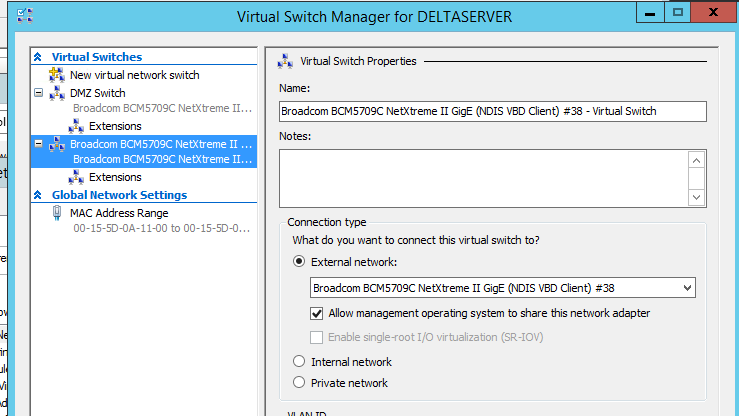Toggle Allow management operating system sharing checkbox
The width and height of the screenshot is (739, 416).
pos(316,313)
